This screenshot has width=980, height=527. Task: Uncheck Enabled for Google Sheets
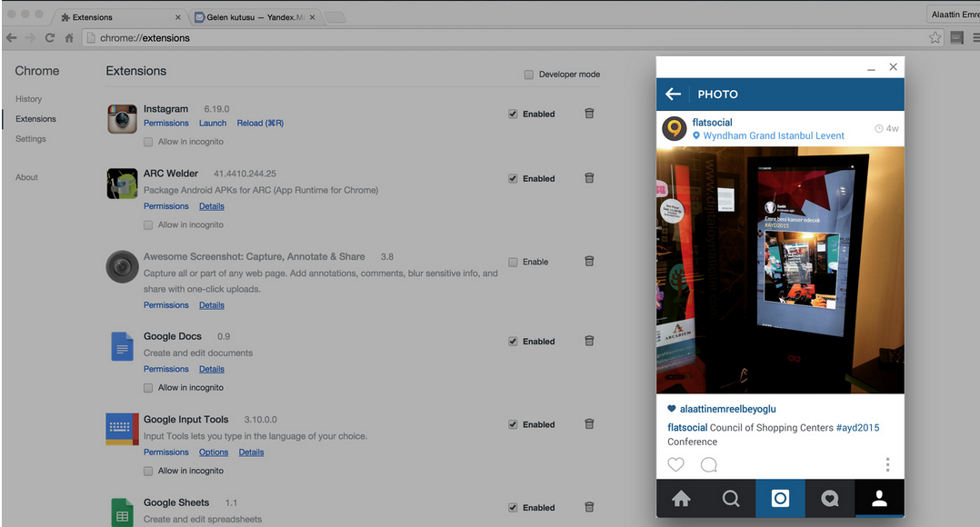513,508
